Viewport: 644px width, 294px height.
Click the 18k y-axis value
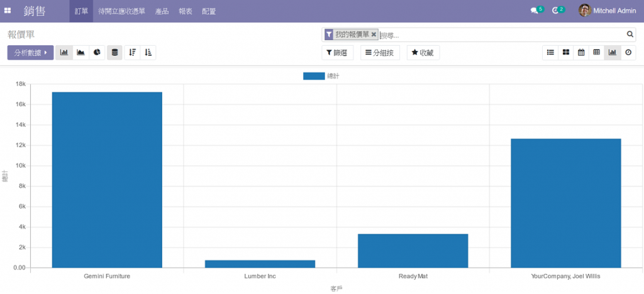click(21, 84)
